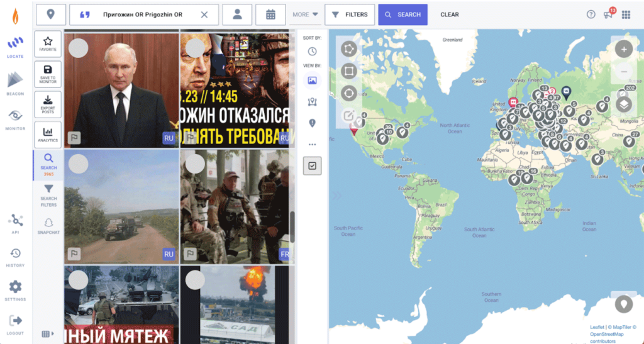Open the Analytics panel

(48, 135)
